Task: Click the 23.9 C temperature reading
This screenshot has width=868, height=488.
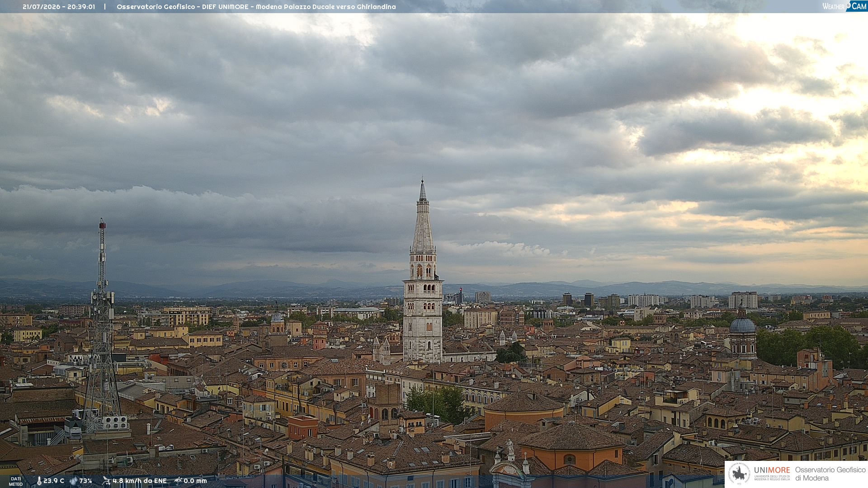Action: pyautogui.click(x=54, y=481)
